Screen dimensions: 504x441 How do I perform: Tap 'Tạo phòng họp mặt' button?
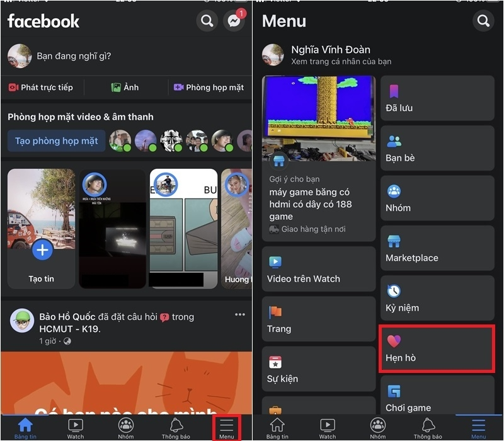(57, 140)
